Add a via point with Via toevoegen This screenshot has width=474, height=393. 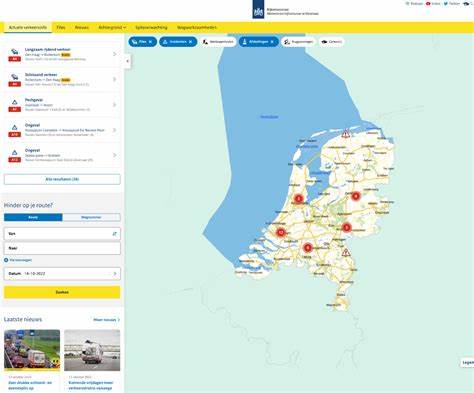pyautogui.click(x=18, y=260)
